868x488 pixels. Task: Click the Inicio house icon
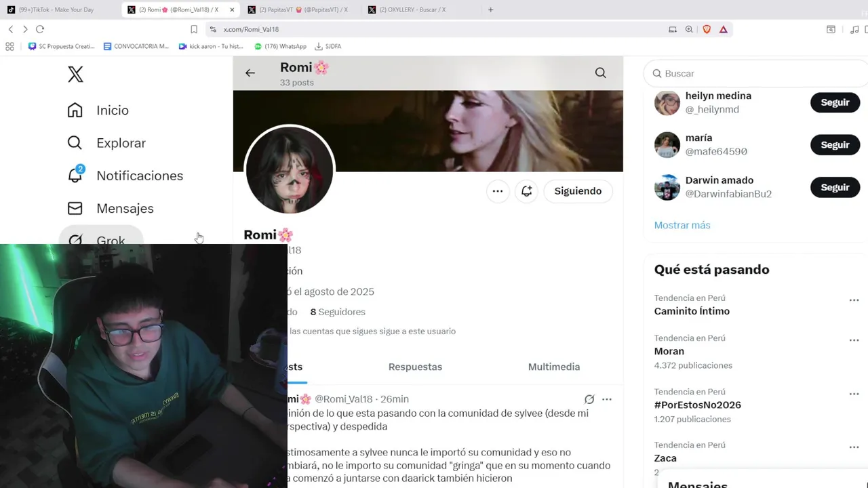pos(75,110)
